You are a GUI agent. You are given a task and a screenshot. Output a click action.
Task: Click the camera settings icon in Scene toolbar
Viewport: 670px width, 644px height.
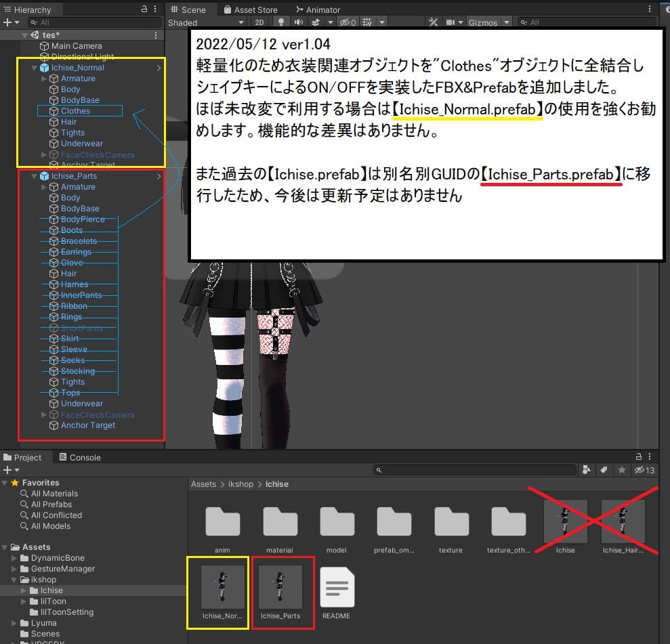tap(453, 22)
